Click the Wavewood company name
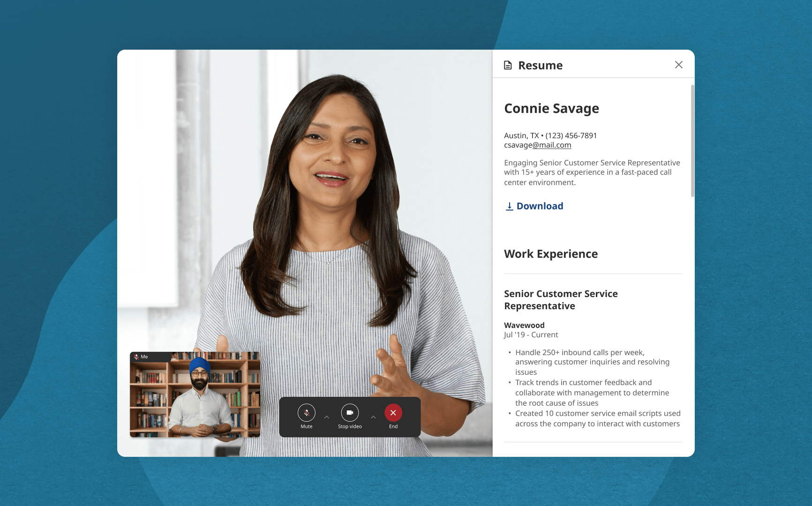 (524, 325)
